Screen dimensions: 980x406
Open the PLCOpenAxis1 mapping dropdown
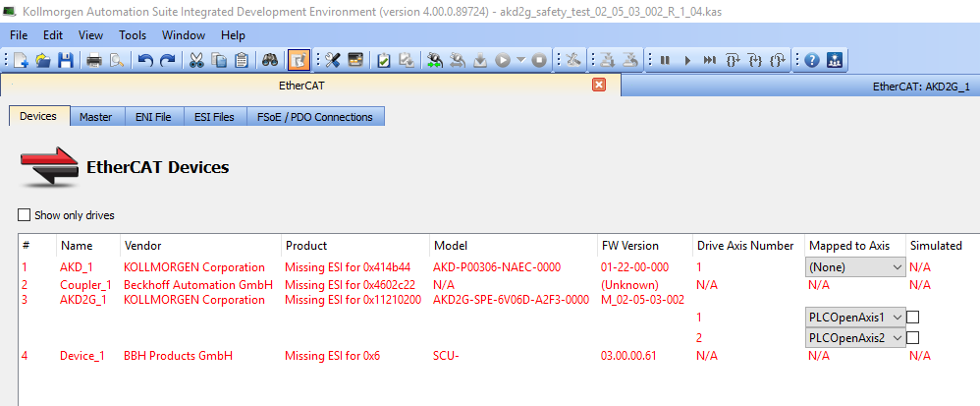click(x=855, y=318)
